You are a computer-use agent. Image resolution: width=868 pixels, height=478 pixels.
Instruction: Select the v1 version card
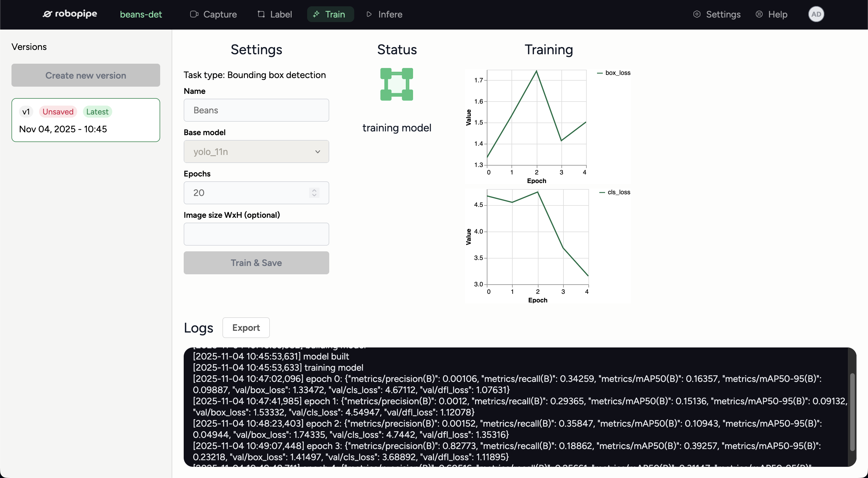(x=86, y=120)
